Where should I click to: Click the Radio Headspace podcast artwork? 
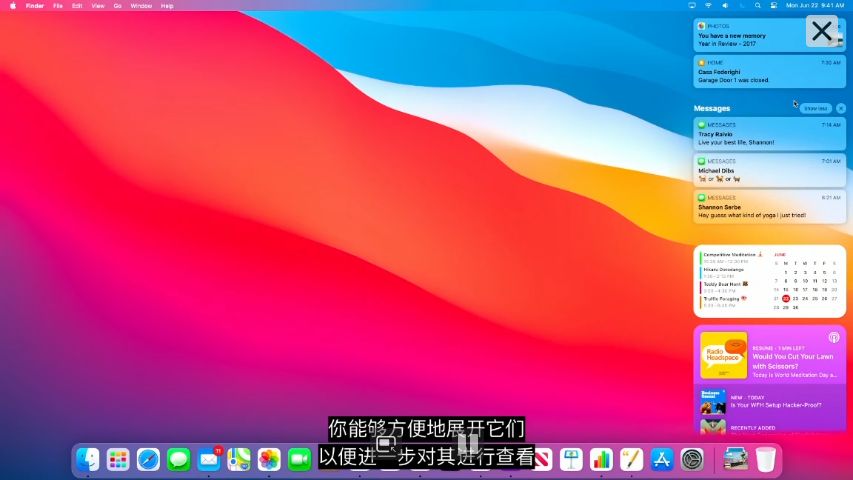[723, 354]
